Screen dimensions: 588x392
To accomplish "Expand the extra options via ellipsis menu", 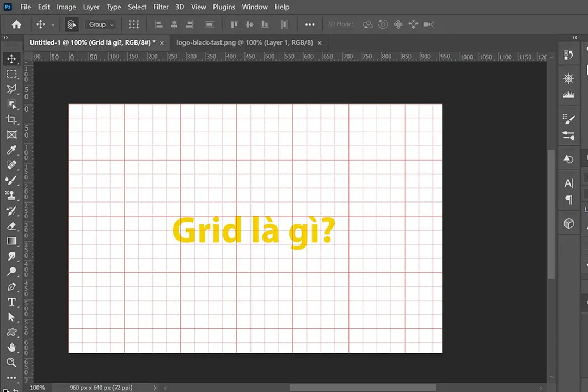I will click(310, 24).
